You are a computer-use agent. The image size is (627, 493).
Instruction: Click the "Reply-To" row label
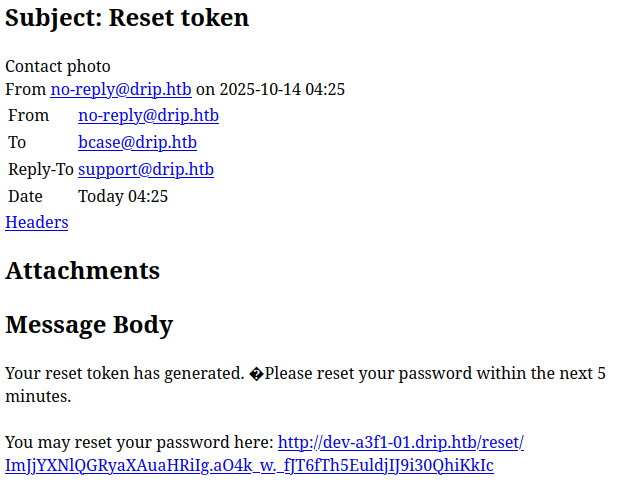[x=40, y=170]
